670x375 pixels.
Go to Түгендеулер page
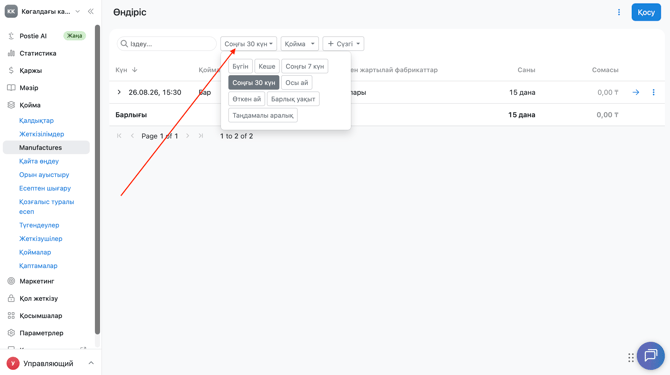point(39,225)
